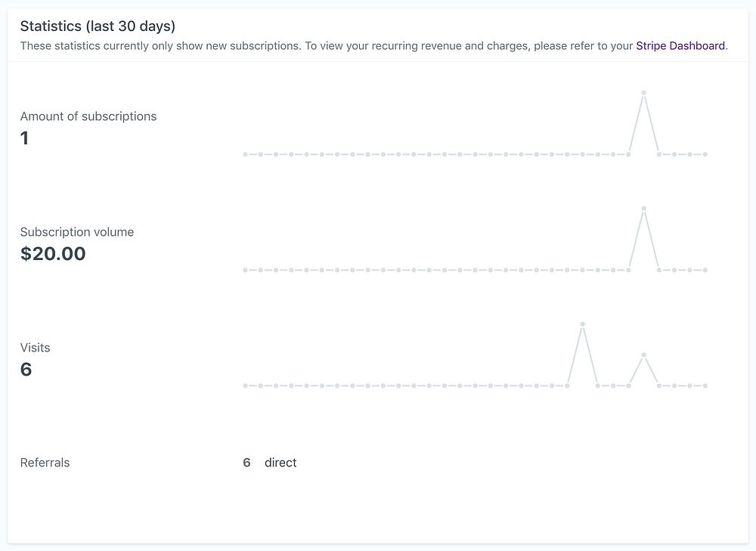Click the Visits count of 6
Image resolution: width=756 pixels, height=551 pixels.
(x=26, y=370)
